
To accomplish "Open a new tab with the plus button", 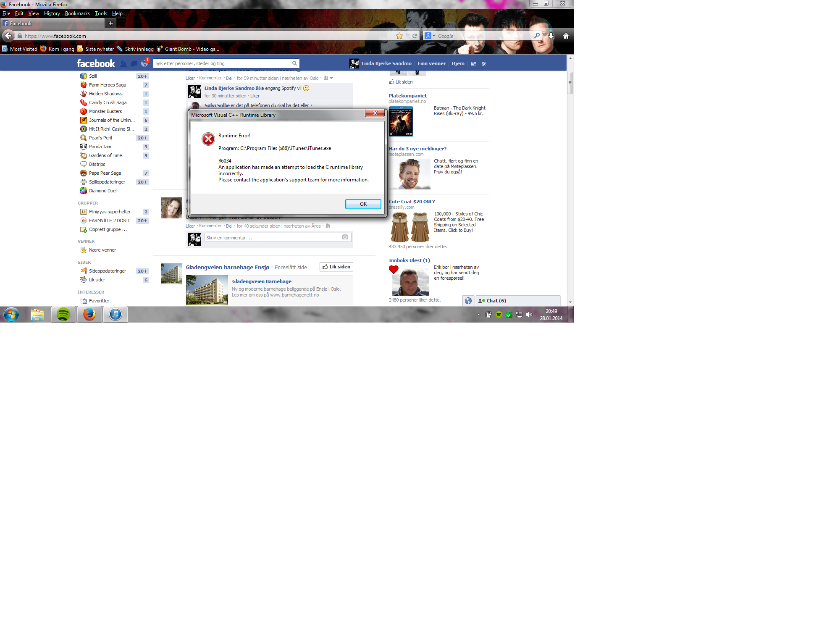I will (x=110, y=24).
